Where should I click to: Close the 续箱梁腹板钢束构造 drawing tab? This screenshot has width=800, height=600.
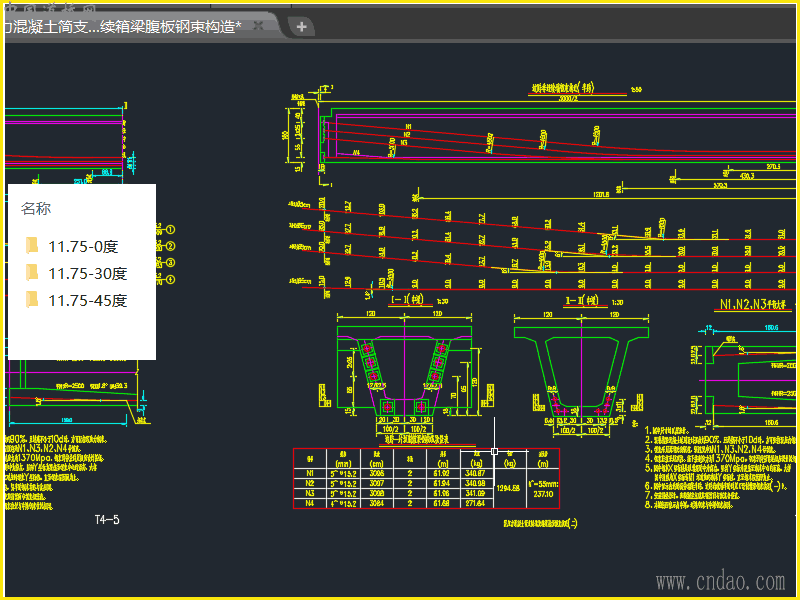(x=258, y=27)
